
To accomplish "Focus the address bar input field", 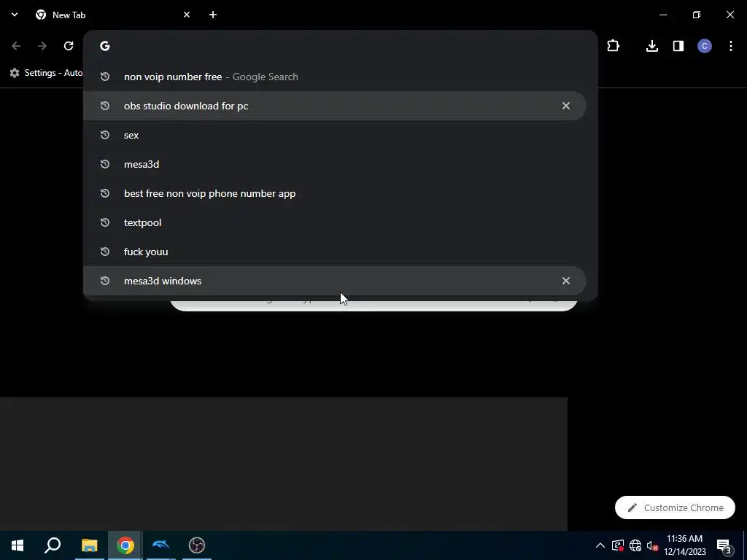I will coord(341,46).
